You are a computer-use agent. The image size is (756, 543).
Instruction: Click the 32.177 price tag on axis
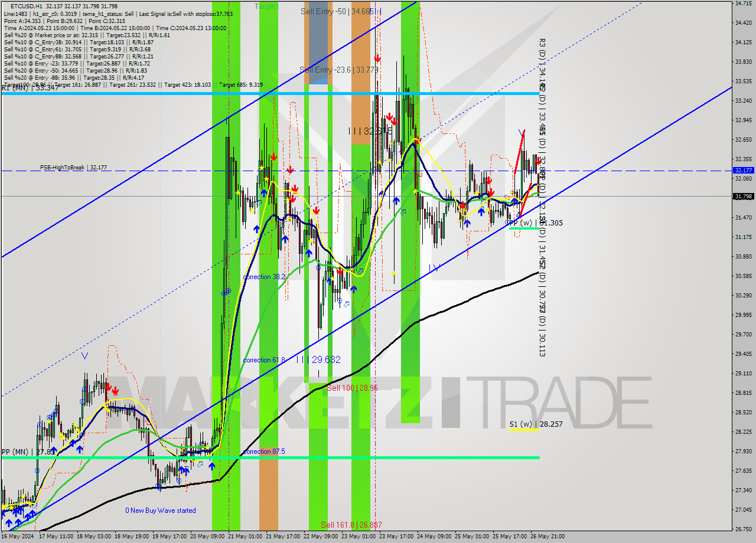click(743, 170)
